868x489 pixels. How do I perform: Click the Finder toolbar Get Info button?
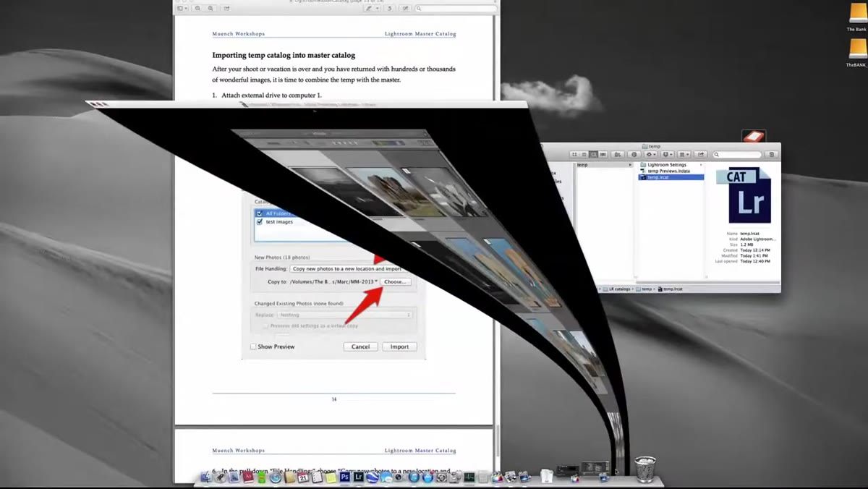point(634,154)
